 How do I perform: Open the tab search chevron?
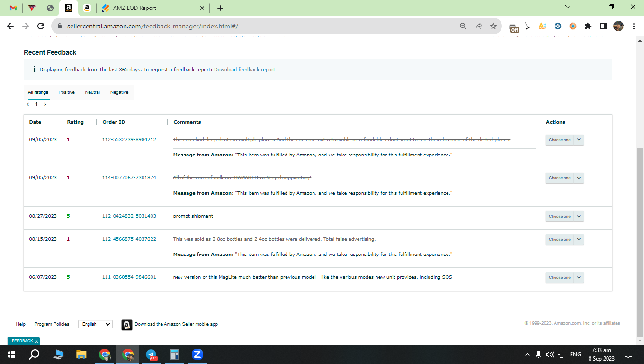pos(568,7)
